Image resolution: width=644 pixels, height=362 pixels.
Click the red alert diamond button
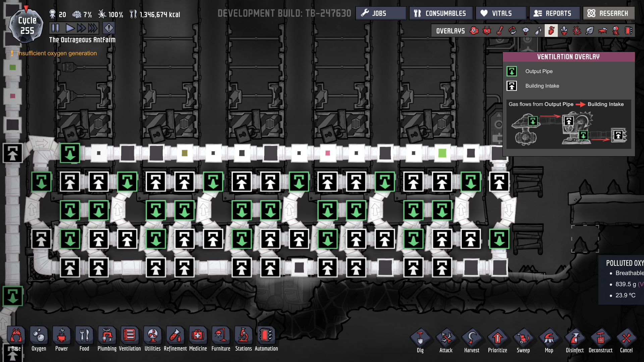[109, 28]
